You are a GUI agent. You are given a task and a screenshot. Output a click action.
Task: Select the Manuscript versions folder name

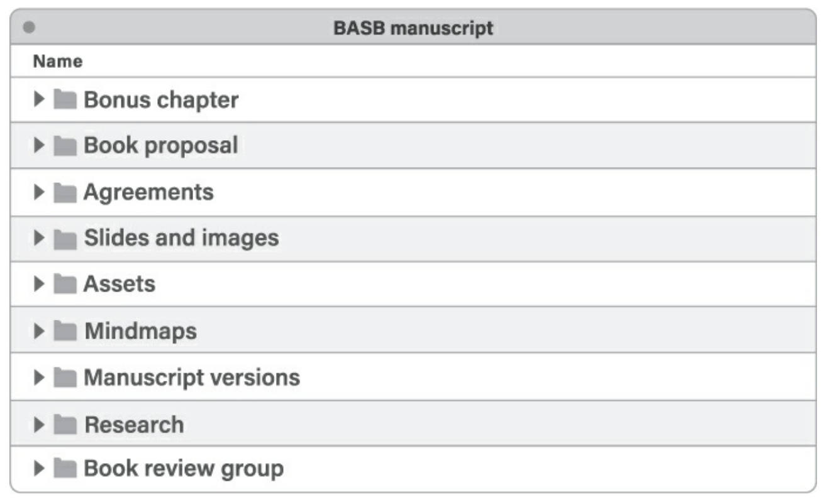(192, 378)
